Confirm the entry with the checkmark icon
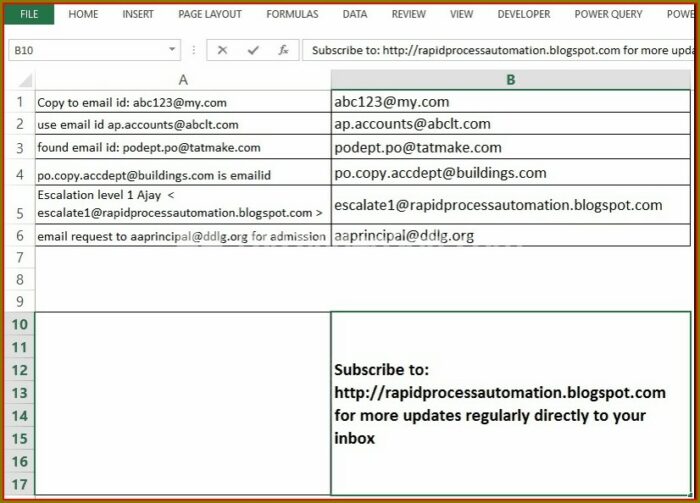The height and width of the screenshot is (503, 700). 253,50
